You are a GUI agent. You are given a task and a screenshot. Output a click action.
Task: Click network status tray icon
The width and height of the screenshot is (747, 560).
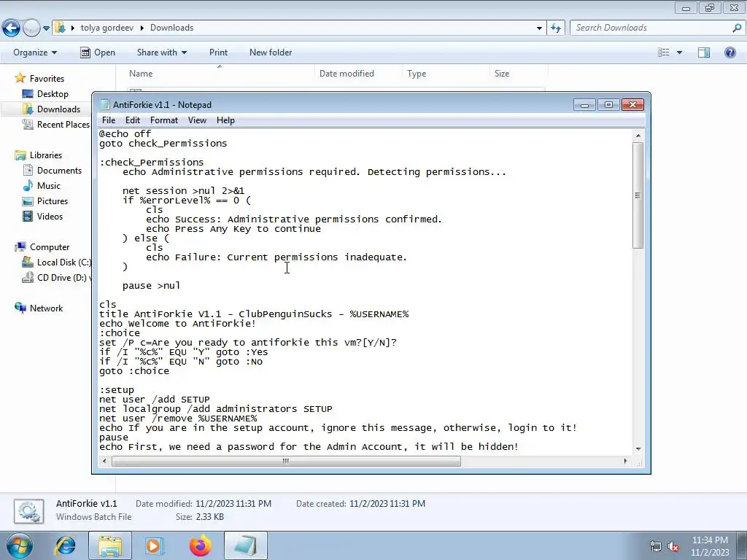click(x=656, y=547)
